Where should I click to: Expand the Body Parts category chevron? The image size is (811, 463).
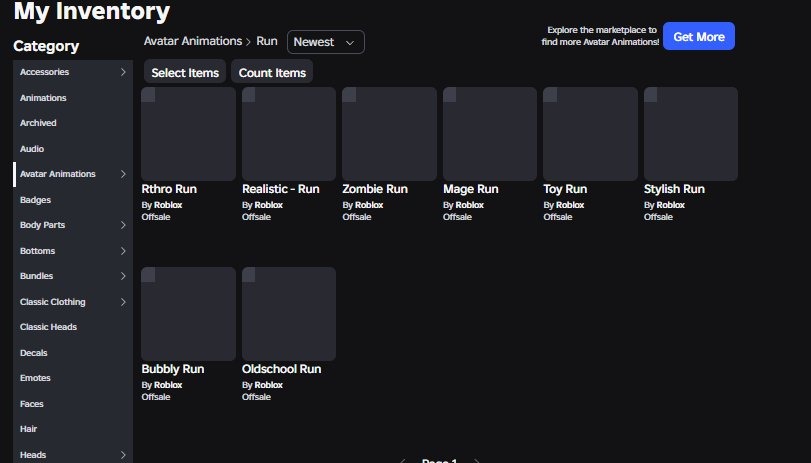pyautogui.click(x=123, y=225)
